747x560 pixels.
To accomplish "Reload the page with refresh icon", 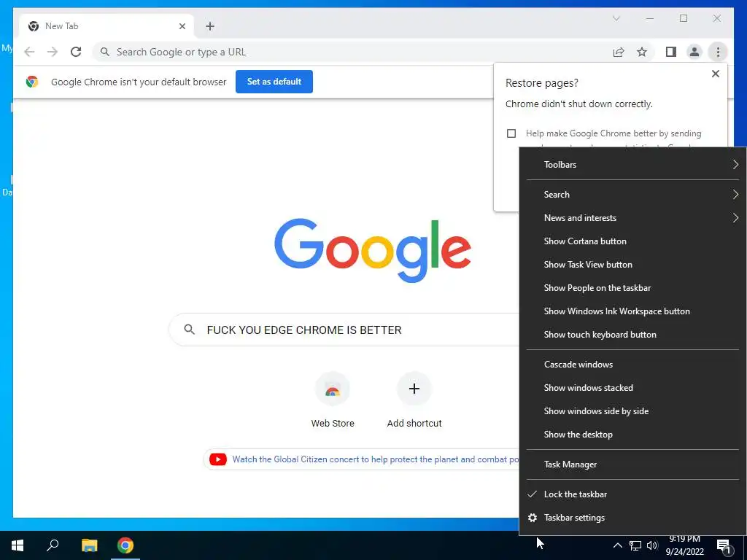I will tap(76, 52).
